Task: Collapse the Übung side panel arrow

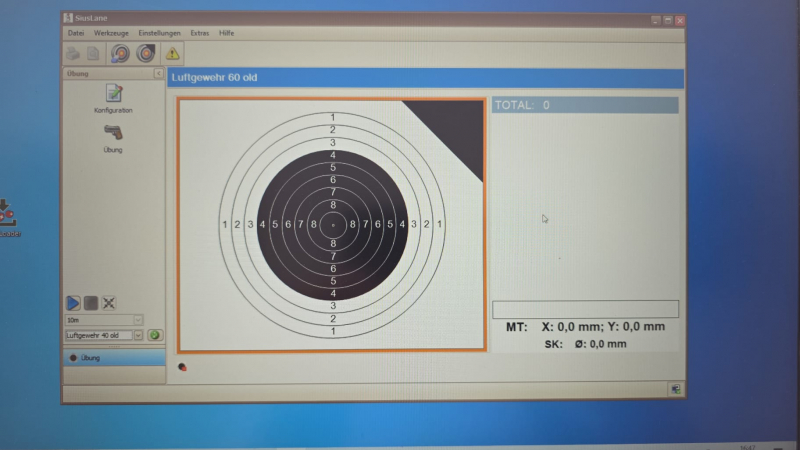Action: point(158,73)
